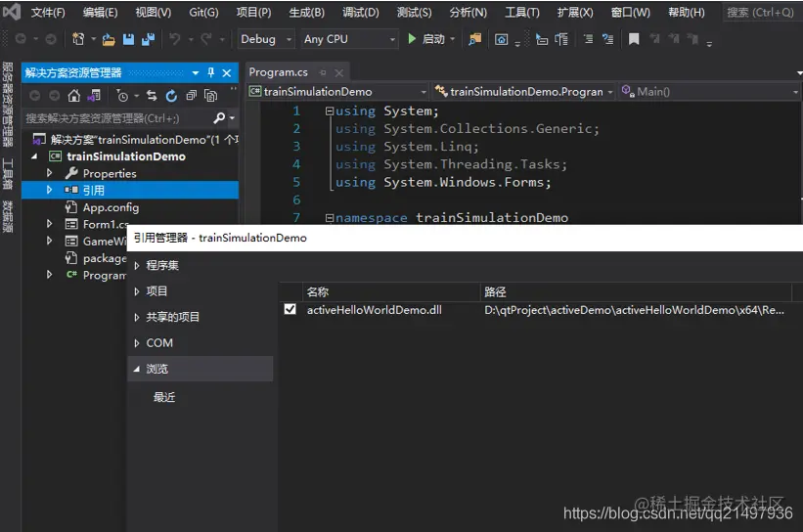Click the 启动 start debugging button
The height and width of the screenshot is (532, 803).
426,39
